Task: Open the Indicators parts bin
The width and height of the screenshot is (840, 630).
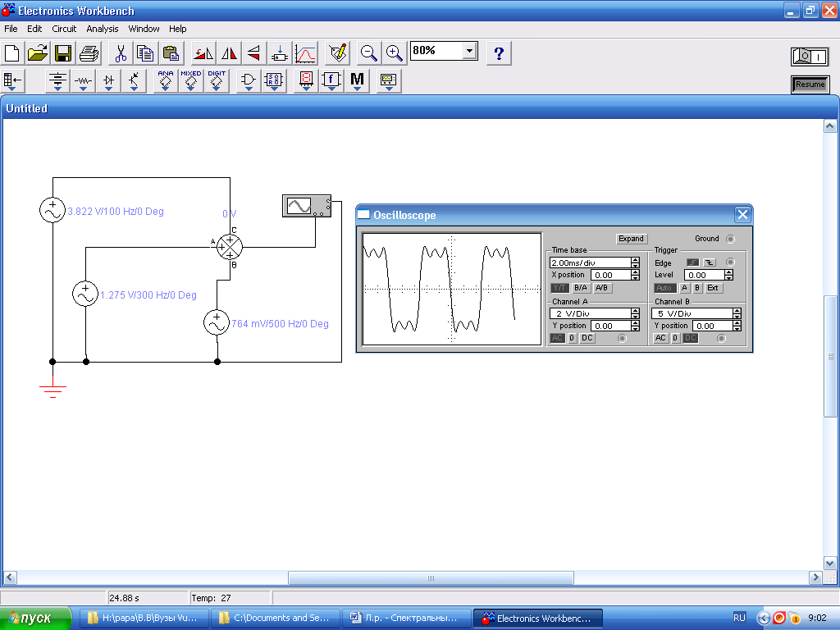Action: coord(306,81)
